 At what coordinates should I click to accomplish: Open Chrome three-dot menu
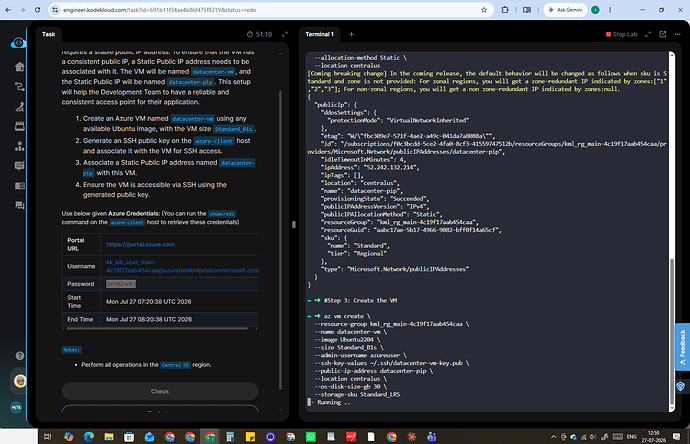click(610, 10)
